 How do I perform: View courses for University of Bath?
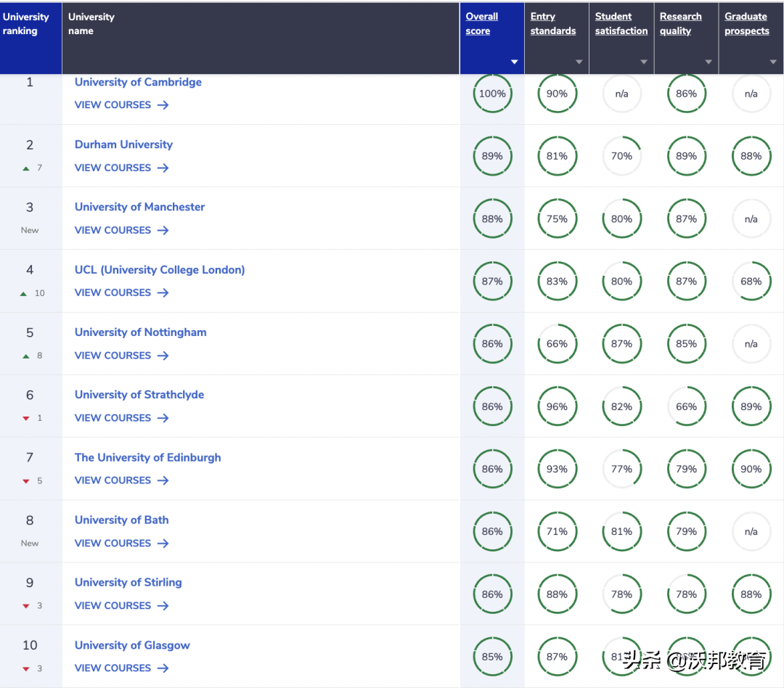click(x=121, y=544)
